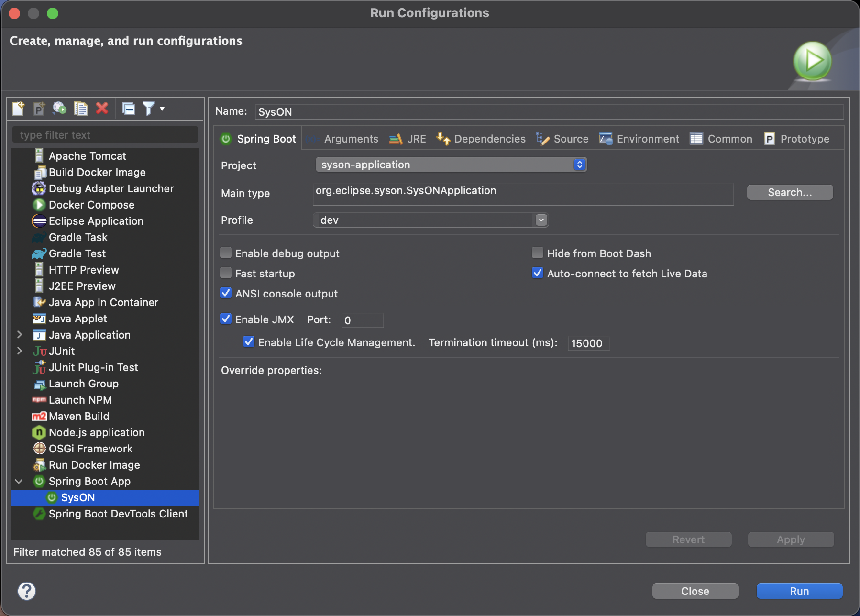Open the help question mark icon
860x616 pixels.
coord(27,591)
